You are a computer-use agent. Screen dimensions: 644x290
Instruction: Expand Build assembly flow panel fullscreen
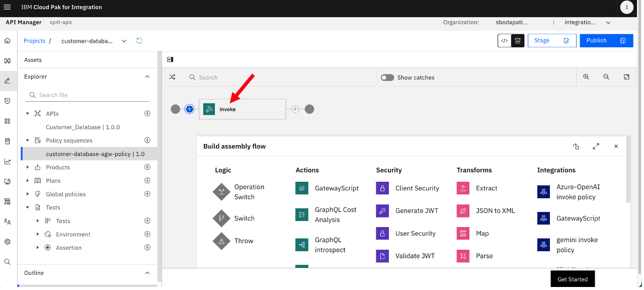click(x=596, y=147)
